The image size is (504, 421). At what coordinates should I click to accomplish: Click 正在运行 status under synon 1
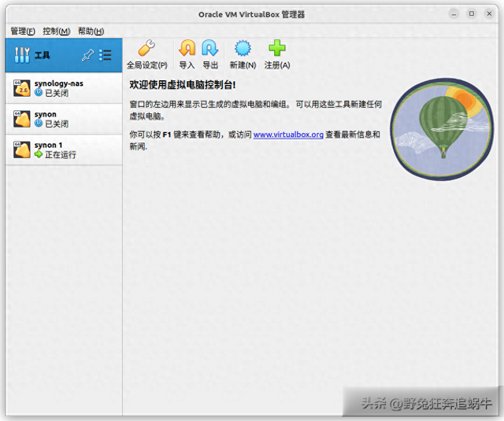click(61, 155)
